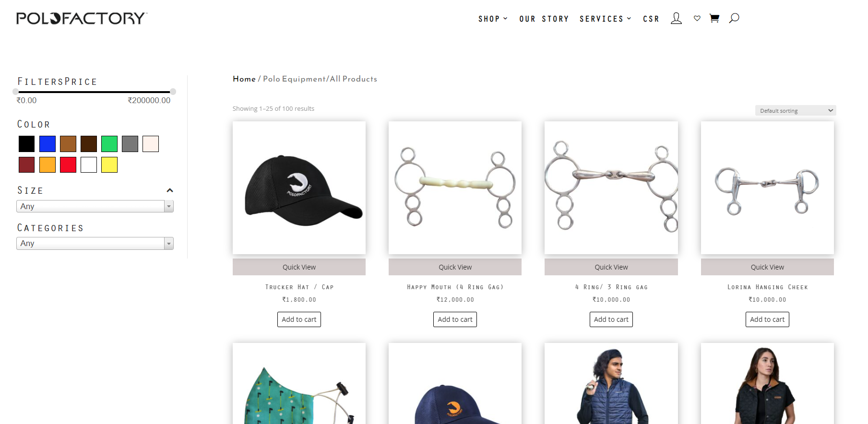Open the shopping cart icon

(x=714, y=18)
